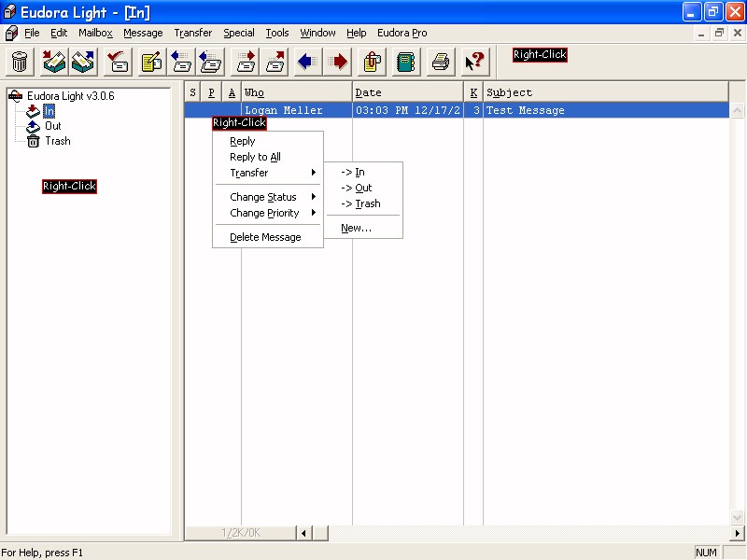
Task: Transfer message to -> Trash
Action: (x=364, y=203)
